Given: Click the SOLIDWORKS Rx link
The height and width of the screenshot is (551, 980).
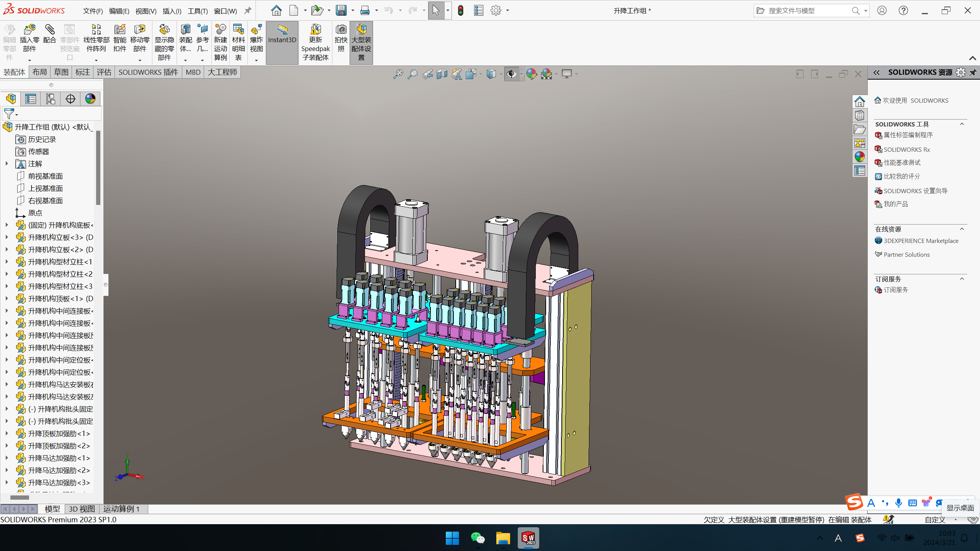Looking at the screenshot, I should pyautogui.click(x=906, y=149).
